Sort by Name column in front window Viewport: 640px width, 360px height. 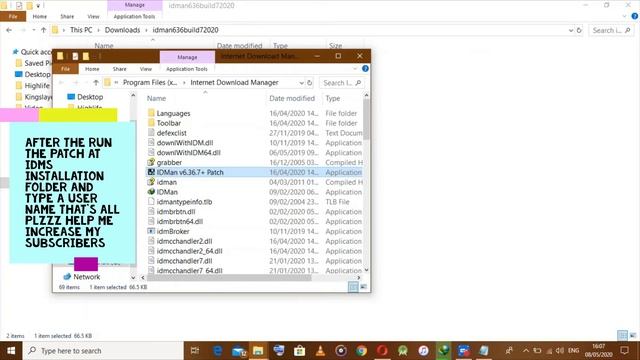pos(156,98)
